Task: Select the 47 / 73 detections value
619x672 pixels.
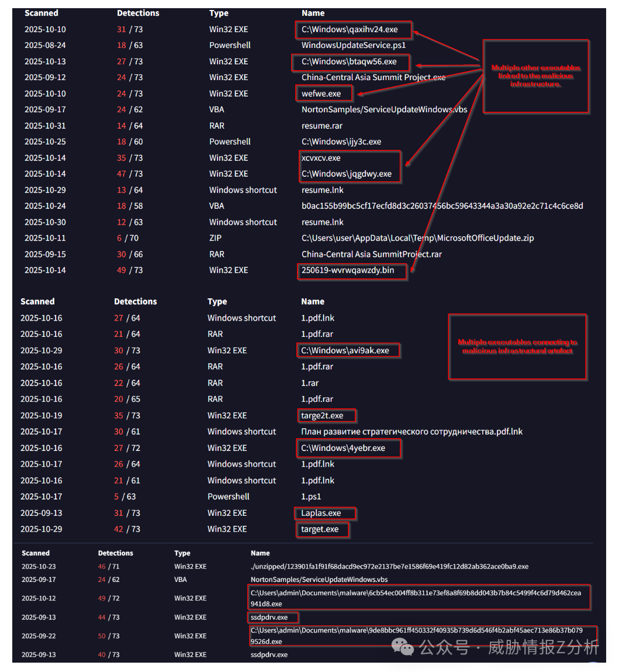Action: [x=130, y=174]
